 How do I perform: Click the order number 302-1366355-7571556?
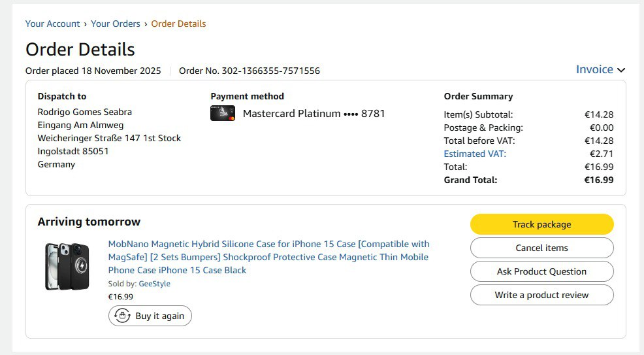[x=270, y=71]
